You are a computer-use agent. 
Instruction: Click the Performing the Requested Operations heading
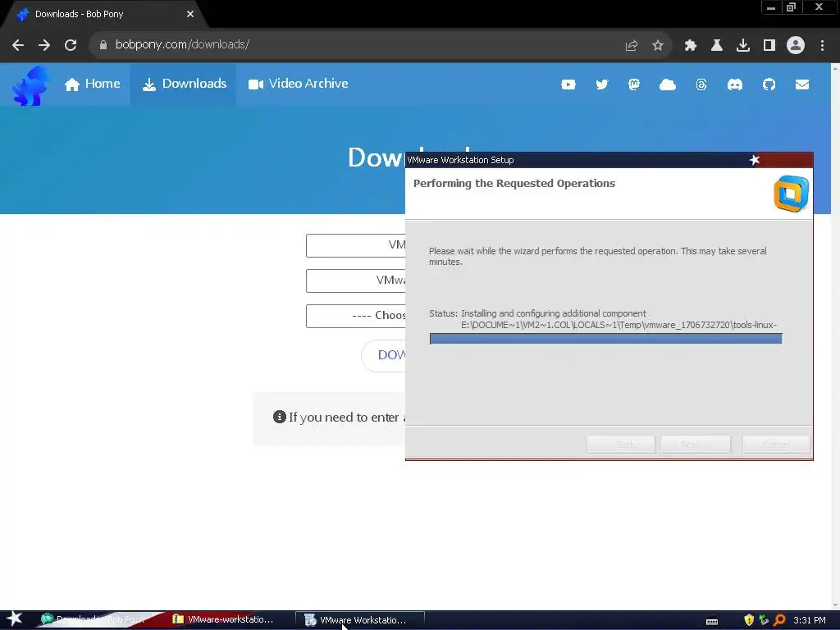(514, 183)
